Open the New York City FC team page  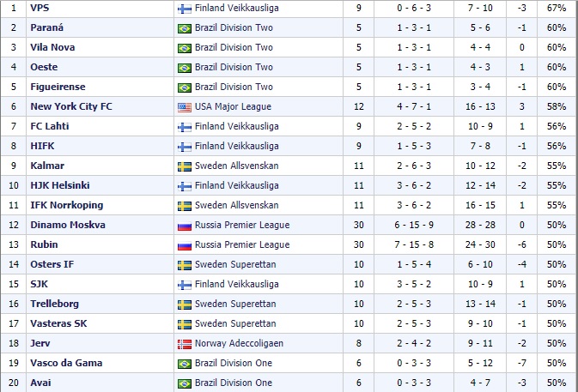(x=71, y=106)
